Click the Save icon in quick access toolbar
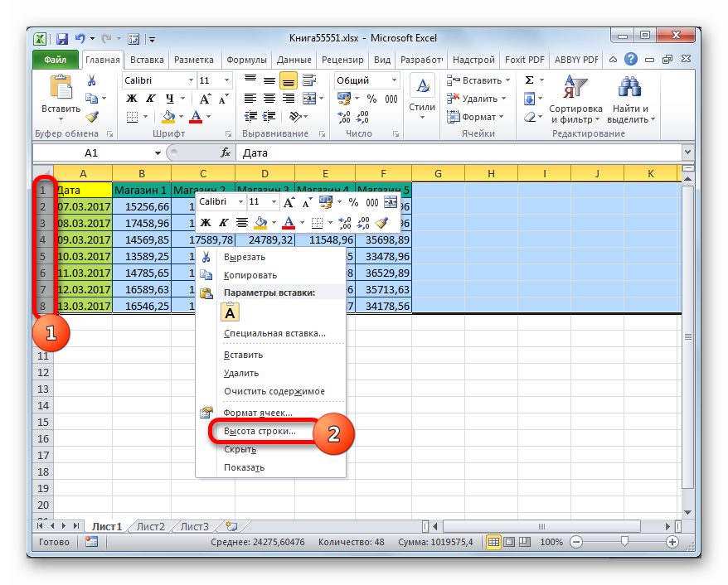 click(x=62, y=39)
